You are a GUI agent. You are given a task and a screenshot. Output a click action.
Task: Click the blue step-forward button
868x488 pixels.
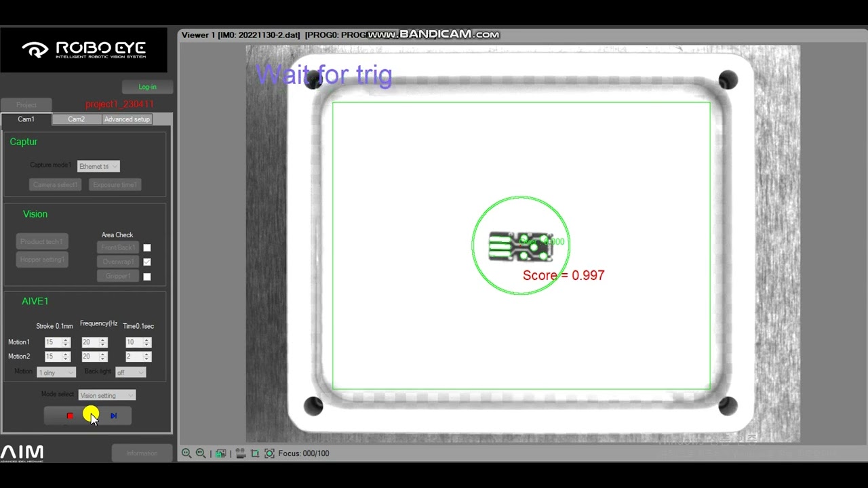[113, 415]
